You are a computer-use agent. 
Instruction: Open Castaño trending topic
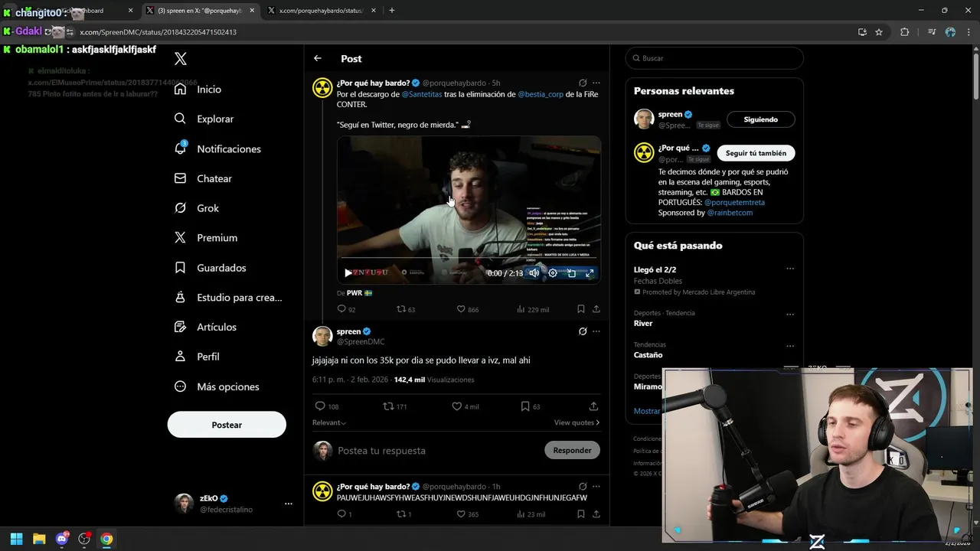(x=648, y=355)
